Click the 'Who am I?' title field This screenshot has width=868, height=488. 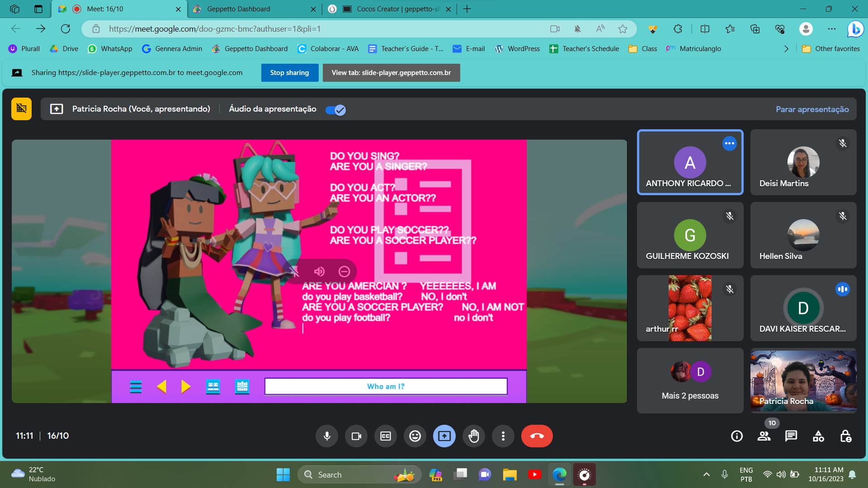[x=386, y=386]
